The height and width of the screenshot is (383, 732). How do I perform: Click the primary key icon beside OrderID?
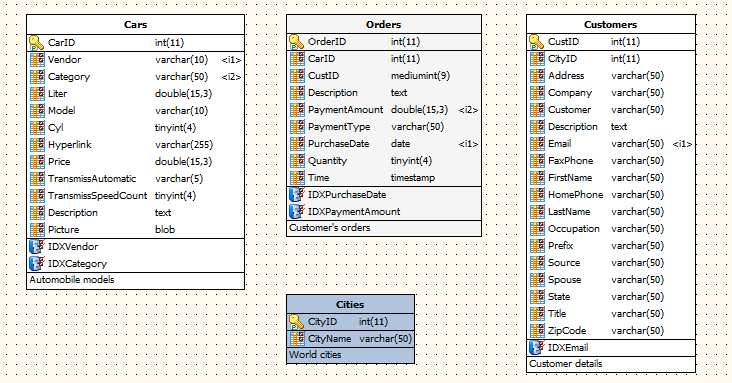pyautogui.click(x=296, y=42)
